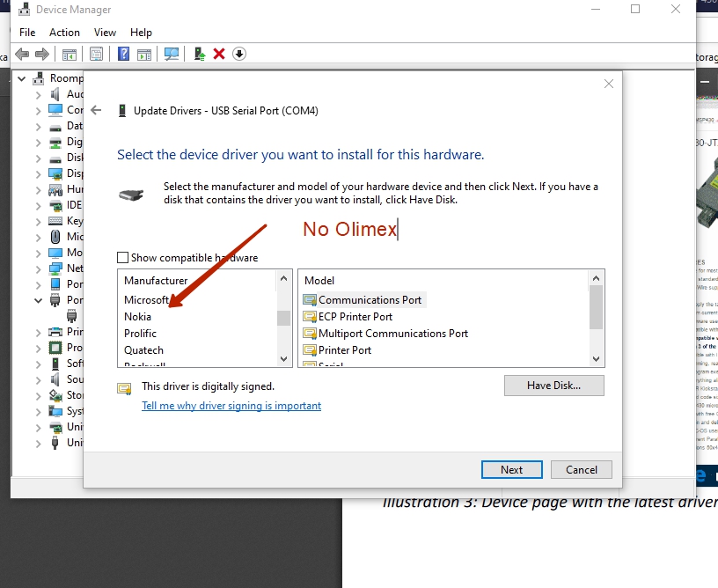Screen dimensions: 718x588
Task: Select Multiport Communications Port model
Action: point(392,334)
